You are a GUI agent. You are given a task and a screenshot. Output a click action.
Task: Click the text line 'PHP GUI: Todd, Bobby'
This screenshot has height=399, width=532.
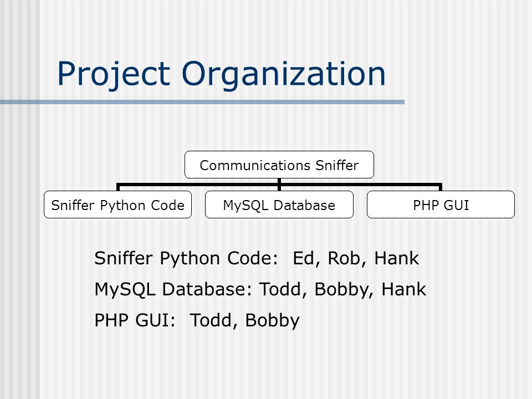(197, 321)
